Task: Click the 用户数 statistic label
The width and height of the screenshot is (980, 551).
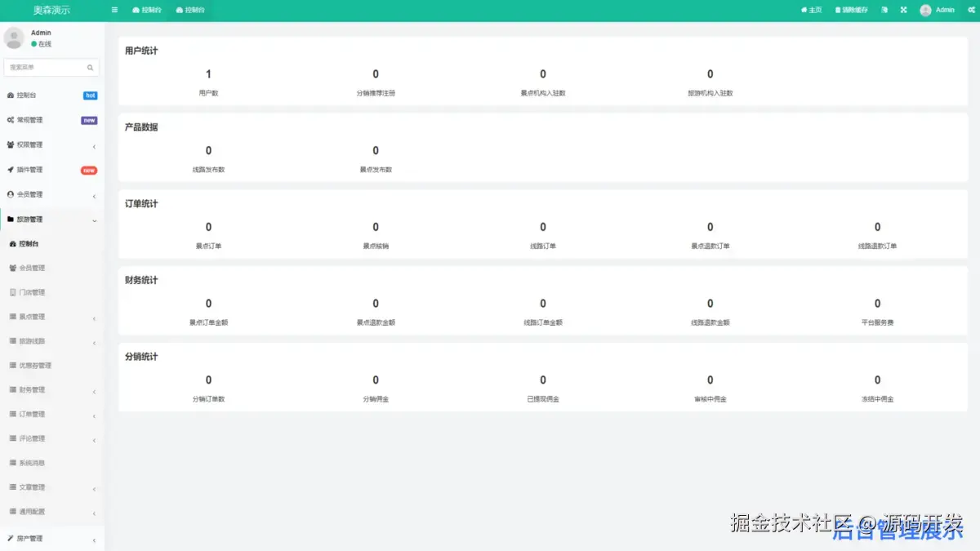Action: click(x=208, y=93)
